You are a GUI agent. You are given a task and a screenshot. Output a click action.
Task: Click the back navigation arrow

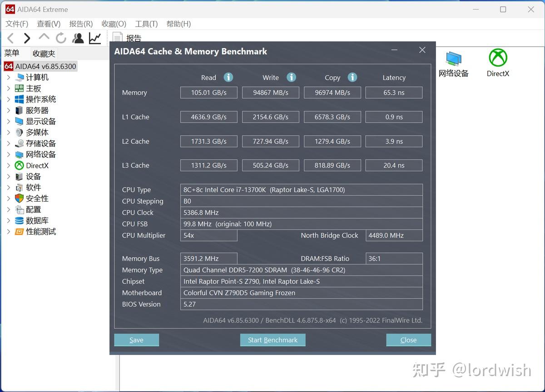(x=10, y=38)
